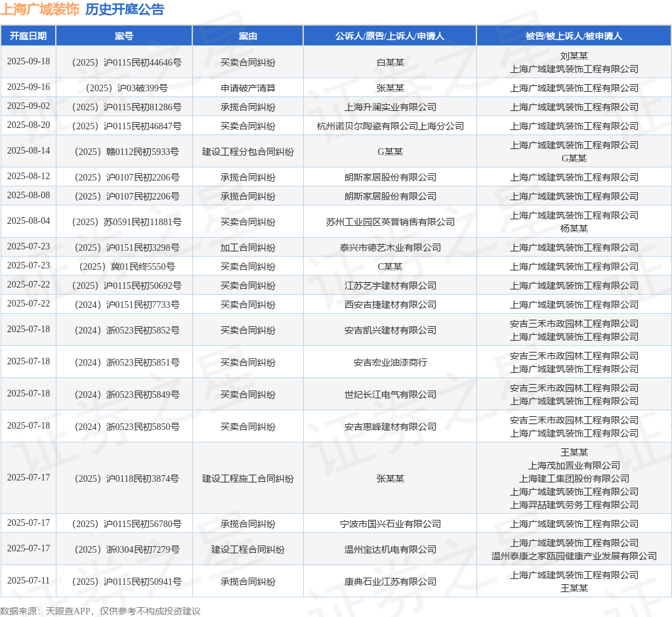Click 朗斯家居股份有限公司 in the 2025-08-12 row

point(390,177)
